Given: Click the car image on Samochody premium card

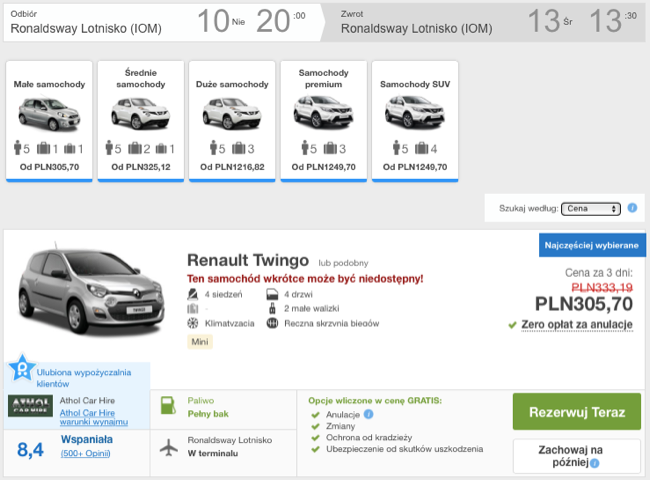Looking at the screenshot, I should 323,112.
